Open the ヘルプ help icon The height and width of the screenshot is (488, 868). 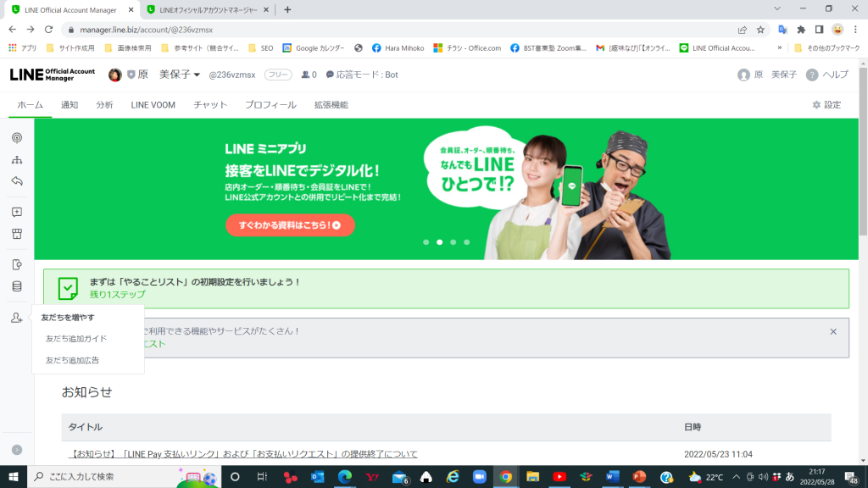811,75
